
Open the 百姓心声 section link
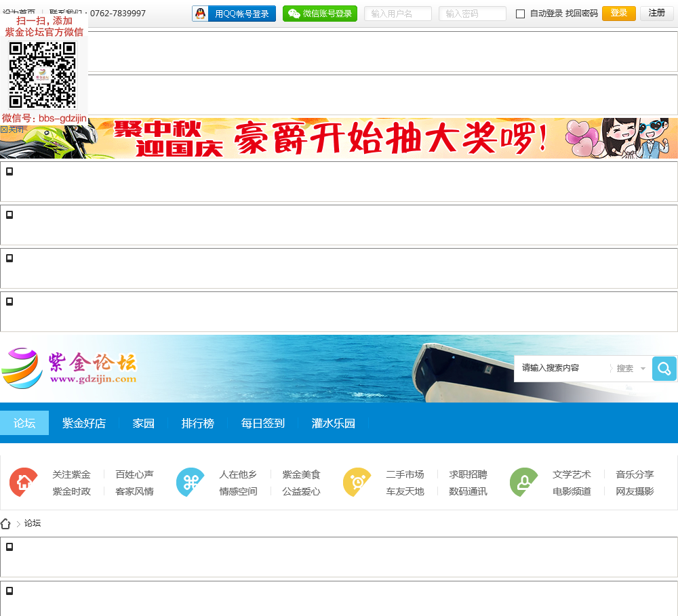134,474
